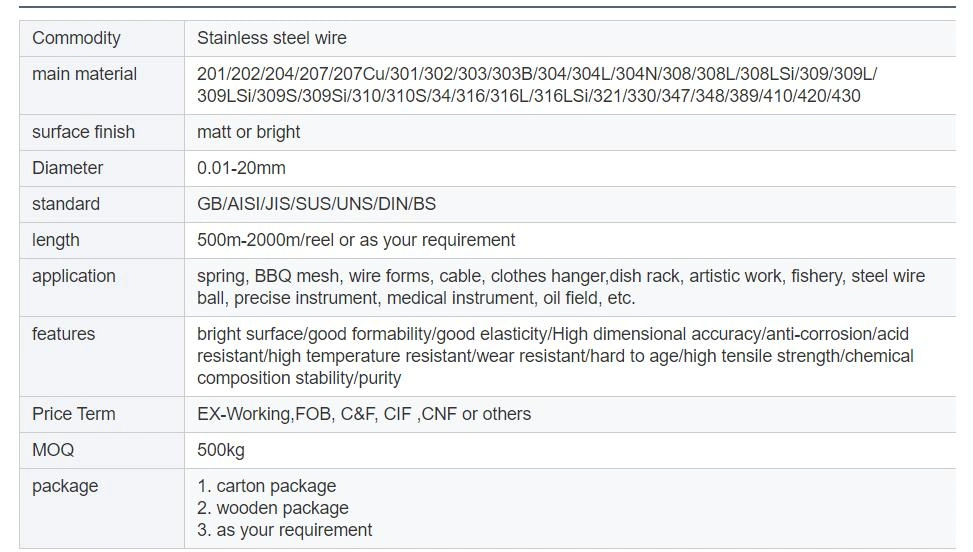Click the Price Term label cell
Screen dimensions: 973x552
coord(102,414)
